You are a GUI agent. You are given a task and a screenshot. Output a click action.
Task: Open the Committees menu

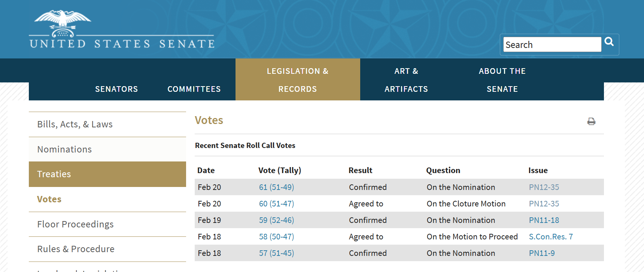tap(194, 89)
